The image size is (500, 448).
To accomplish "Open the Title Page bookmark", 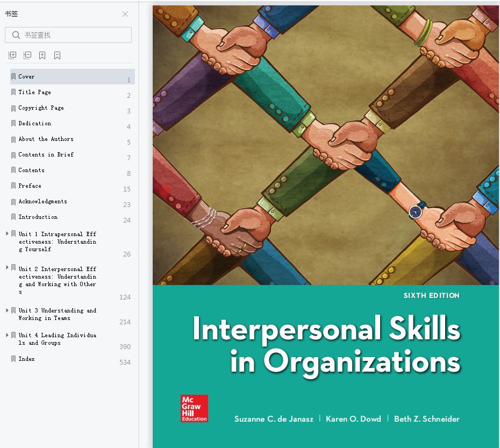I will (34, 92).
